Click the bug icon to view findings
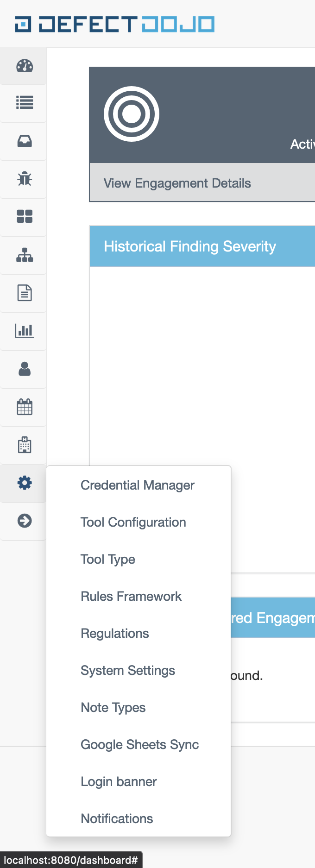Image resolution: width=315 pixels, height=868 pixels. coord(23,180)
